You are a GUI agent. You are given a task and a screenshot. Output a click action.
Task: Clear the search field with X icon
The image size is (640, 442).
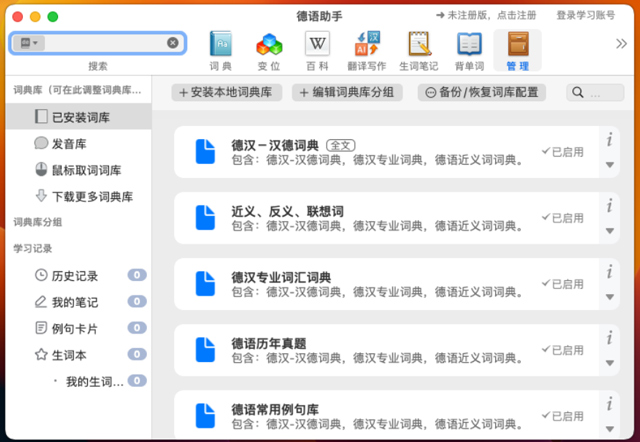coord(173,43)
